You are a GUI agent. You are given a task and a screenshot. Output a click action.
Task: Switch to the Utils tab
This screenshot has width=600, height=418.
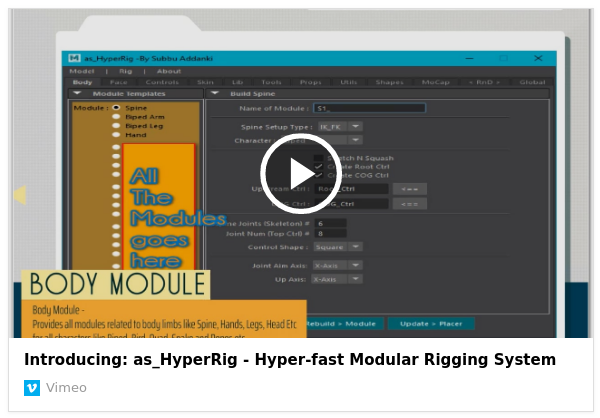349,82
